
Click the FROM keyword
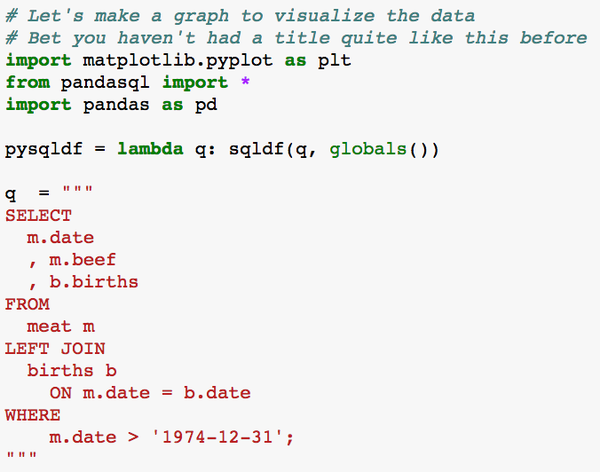[27, 304]
